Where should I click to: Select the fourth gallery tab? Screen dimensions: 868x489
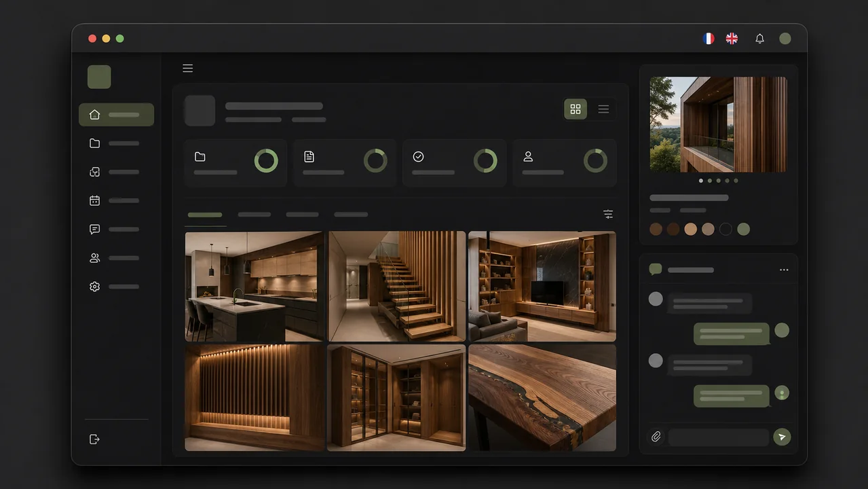point(351,215)
